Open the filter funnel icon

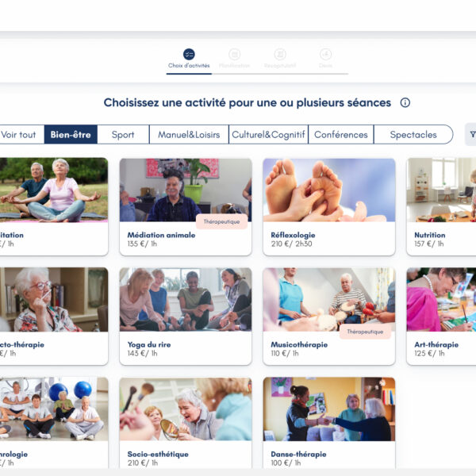(x=472, y=134)
